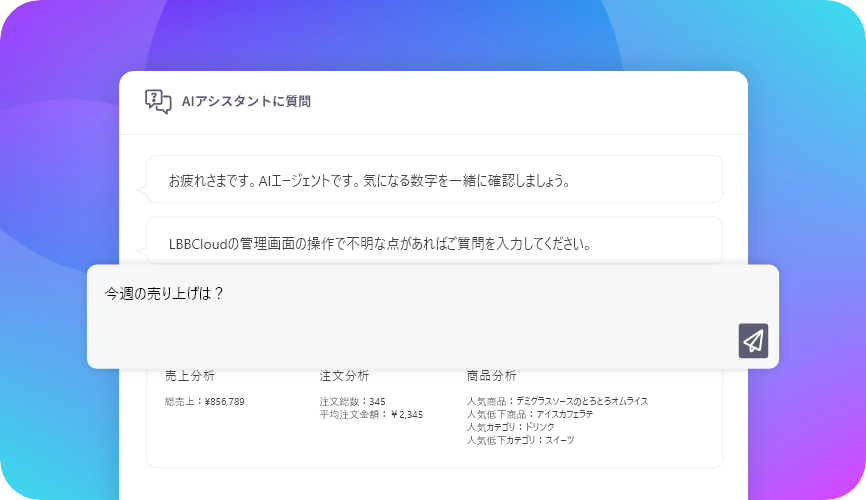Click the paper plane send icon
This screenshot has width=866, height=500.
point(753,341)
